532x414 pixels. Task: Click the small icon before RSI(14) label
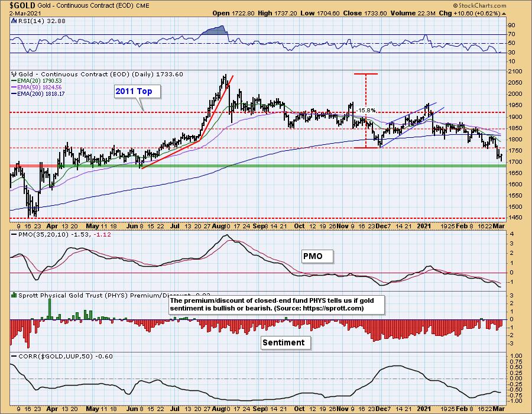[x=14, y=21]
